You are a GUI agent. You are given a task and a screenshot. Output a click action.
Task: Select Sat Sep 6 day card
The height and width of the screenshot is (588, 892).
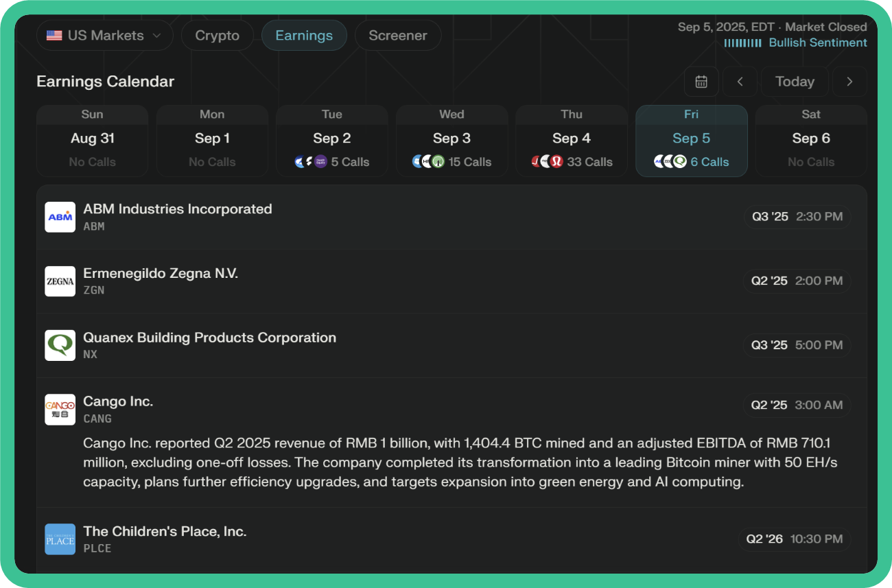(811, 141)
